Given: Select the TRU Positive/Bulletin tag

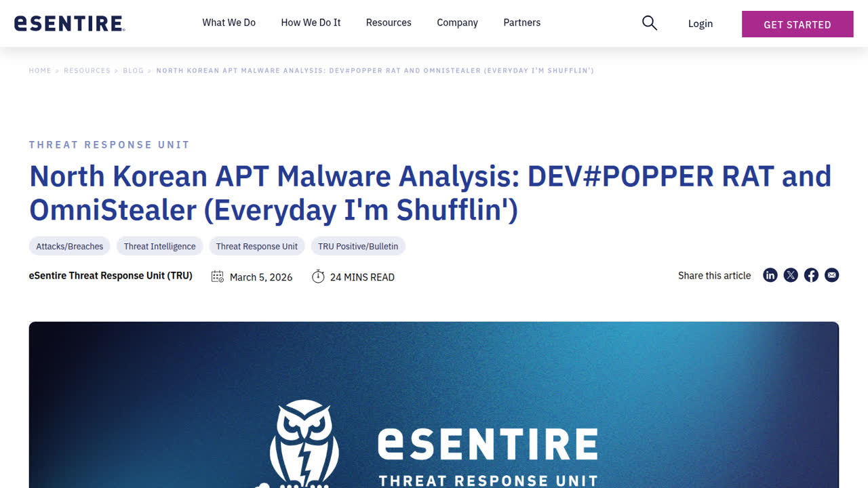Looking at the screenshot, I should click(358, 246).
